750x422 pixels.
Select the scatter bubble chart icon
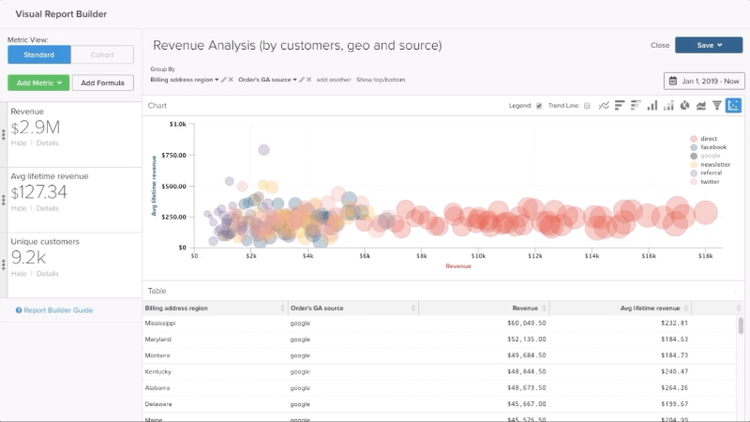pos(733,105)
